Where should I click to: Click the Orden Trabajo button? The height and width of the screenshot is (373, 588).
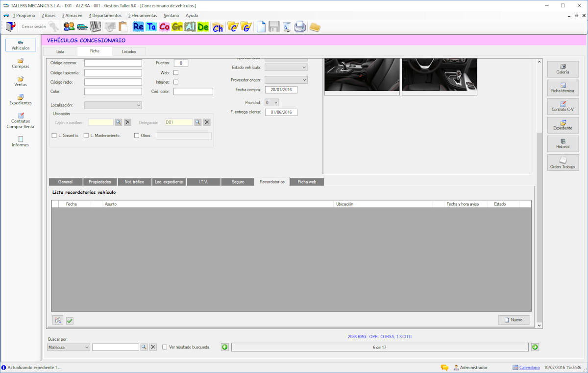click(563, 163)
